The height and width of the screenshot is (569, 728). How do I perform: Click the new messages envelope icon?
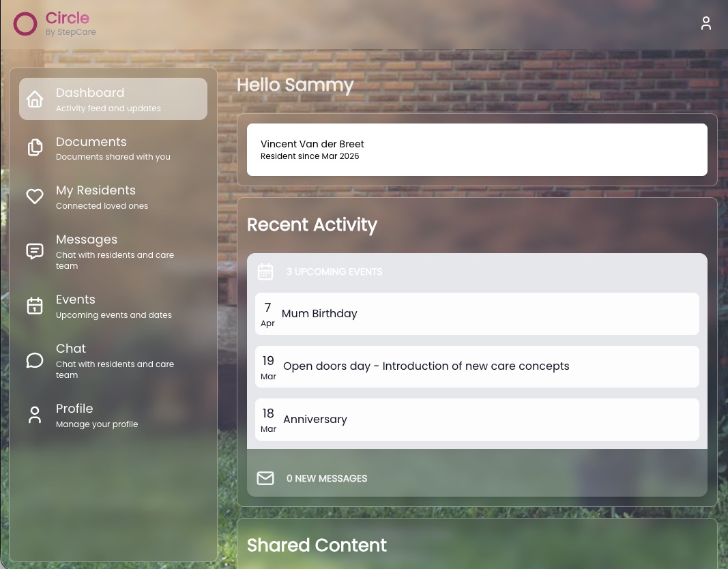(265, 478)
